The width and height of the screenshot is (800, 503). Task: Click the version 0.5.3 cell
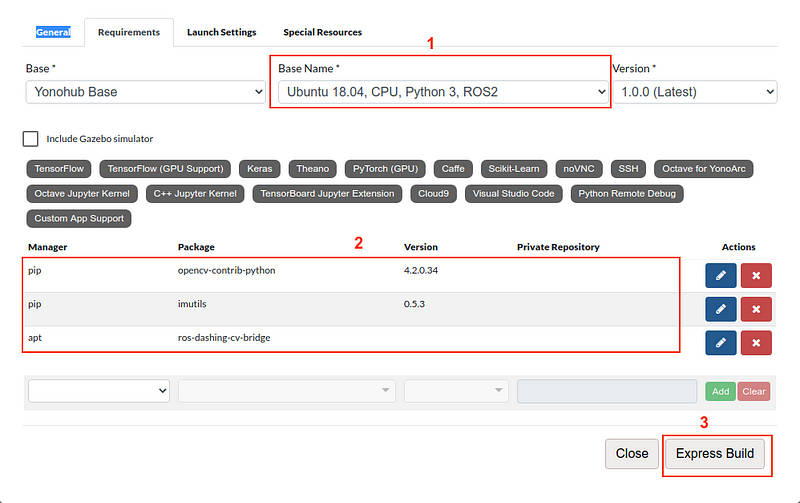[x=414, y=304]
